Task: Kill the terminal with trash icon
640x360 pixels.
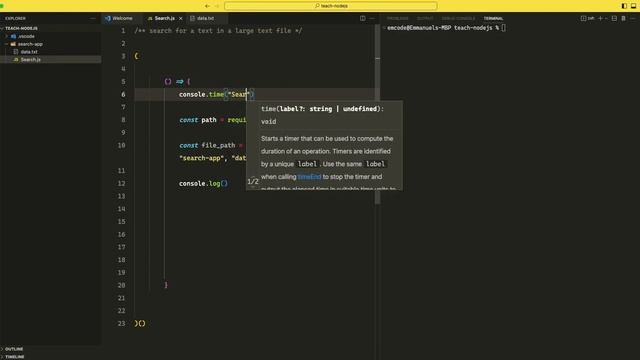Action: pos(623,18)
